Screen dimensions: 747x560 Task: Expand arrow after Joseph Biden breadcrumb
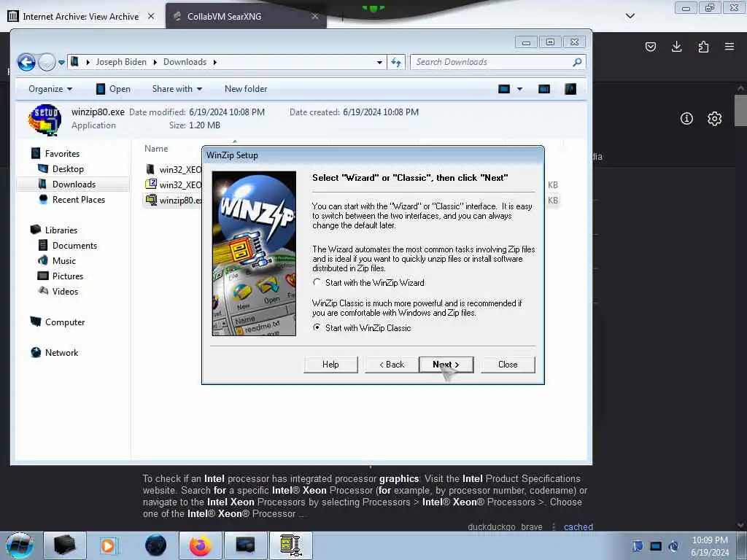(155, 63)
